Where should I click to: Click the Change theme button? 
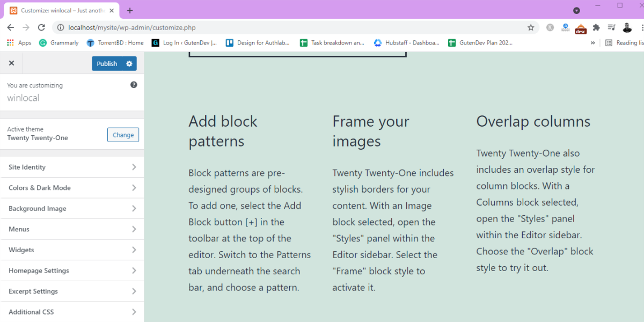coord(123,135)
